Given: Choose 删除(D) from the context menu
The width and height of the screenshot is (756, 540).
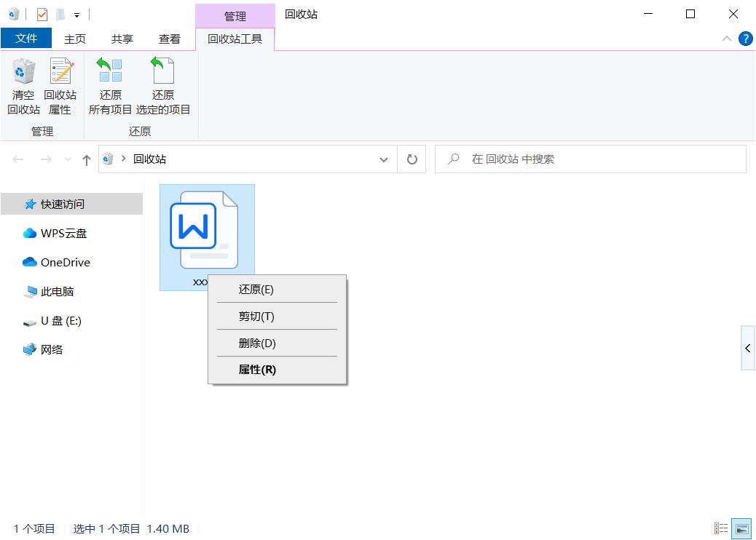Looking at the screenshot, I should coord(258,343).
